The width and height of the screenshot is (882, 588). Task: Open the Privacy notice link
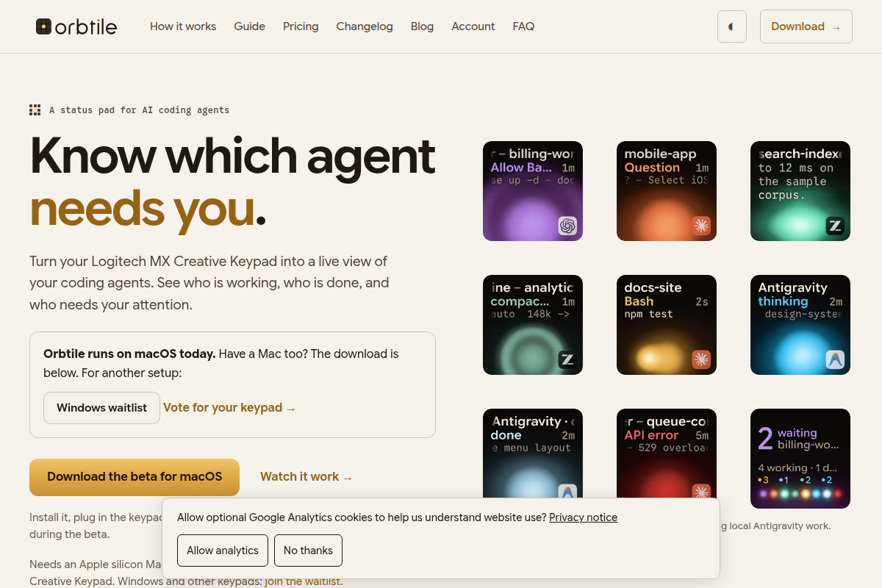click(x=583, y=517)
